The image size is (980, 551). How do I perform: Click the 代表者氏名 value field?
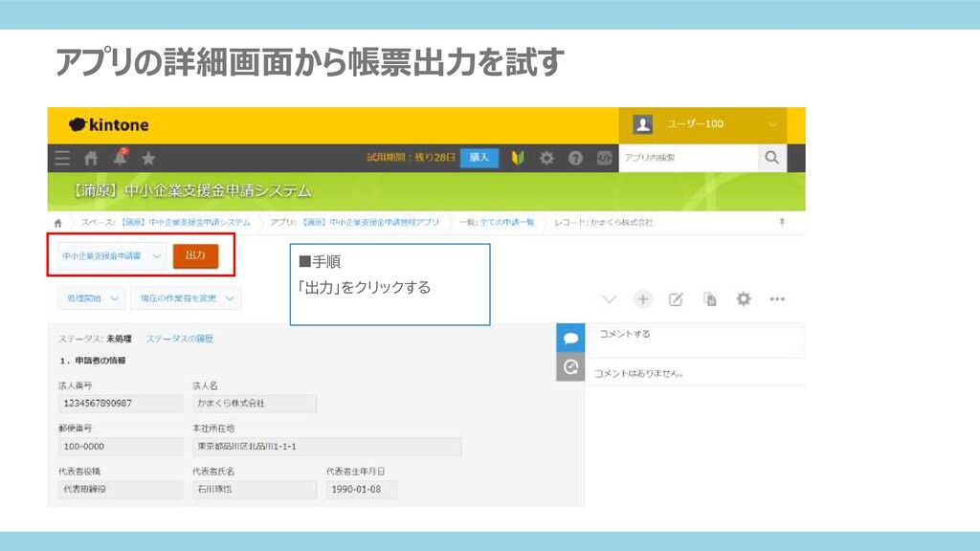(x=255, y=489)
